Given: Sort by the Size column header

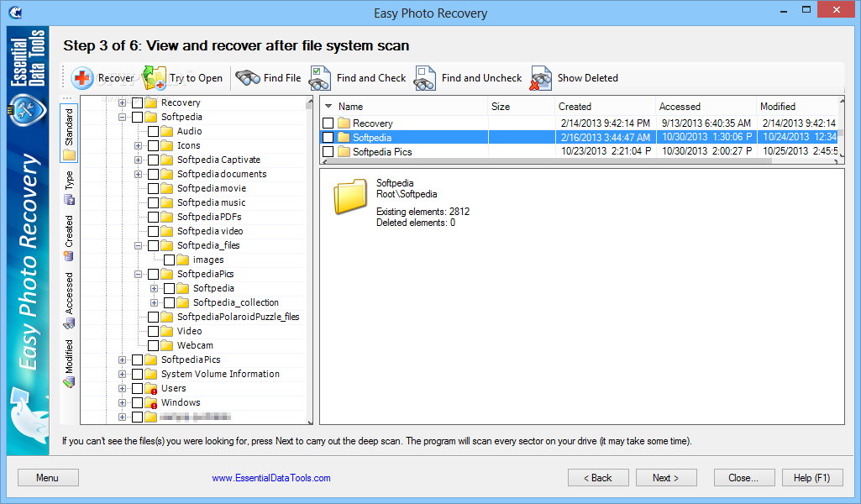Looking at the screenshot, I should click(x=521, y=107).
